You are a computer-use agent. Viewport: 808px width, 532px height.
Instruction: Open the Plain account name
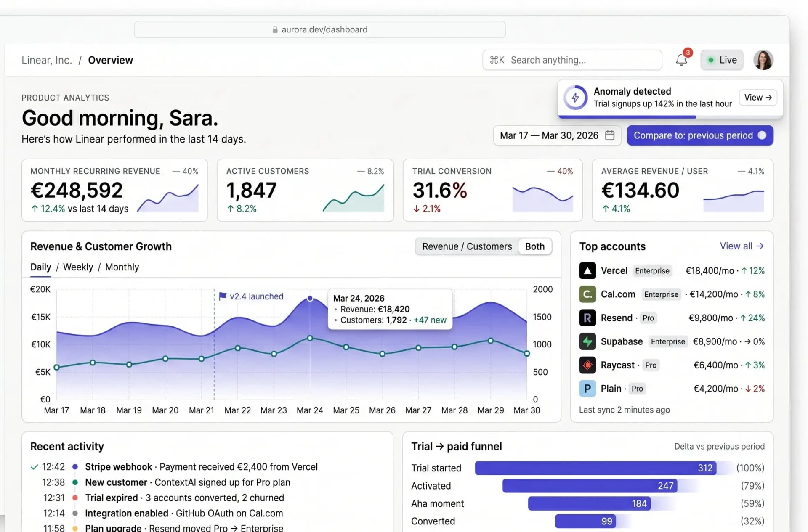[611, 389]
